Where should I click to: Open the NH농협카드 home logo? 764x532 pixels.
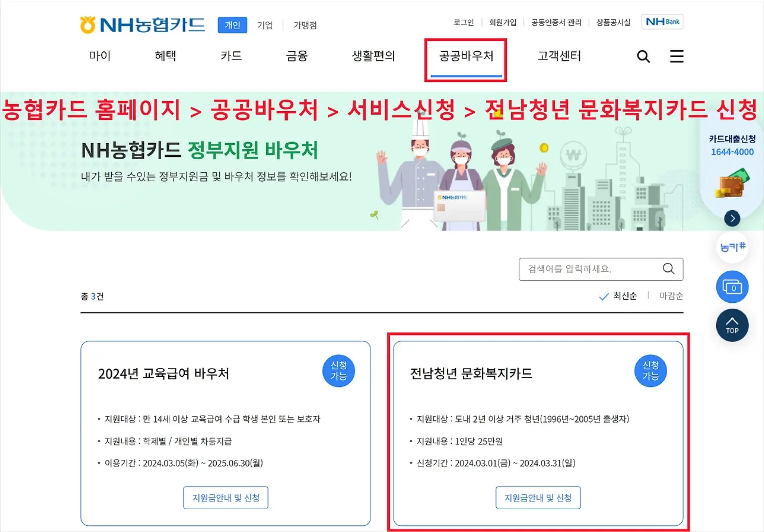point(142,23)
